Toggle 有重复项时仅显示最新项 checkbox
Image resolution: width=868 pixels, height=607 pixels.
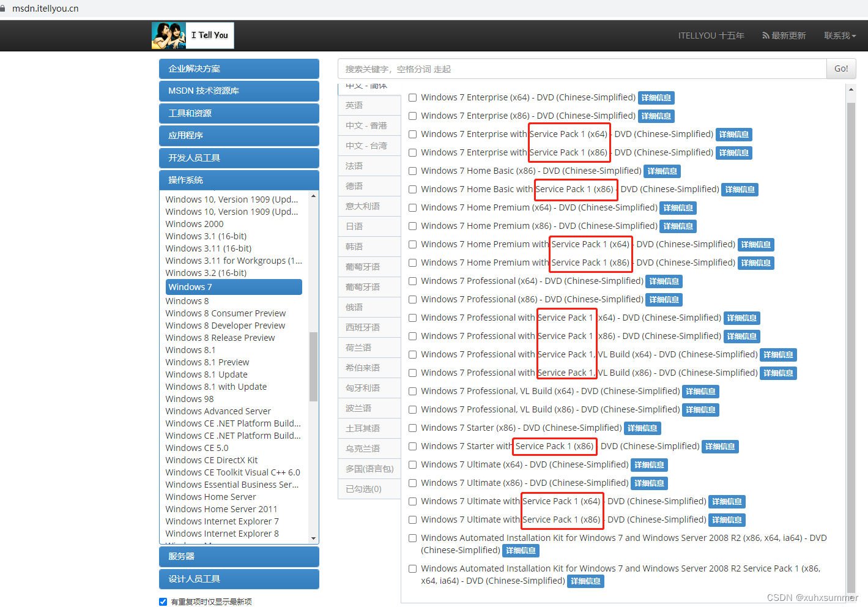[163, 601]
